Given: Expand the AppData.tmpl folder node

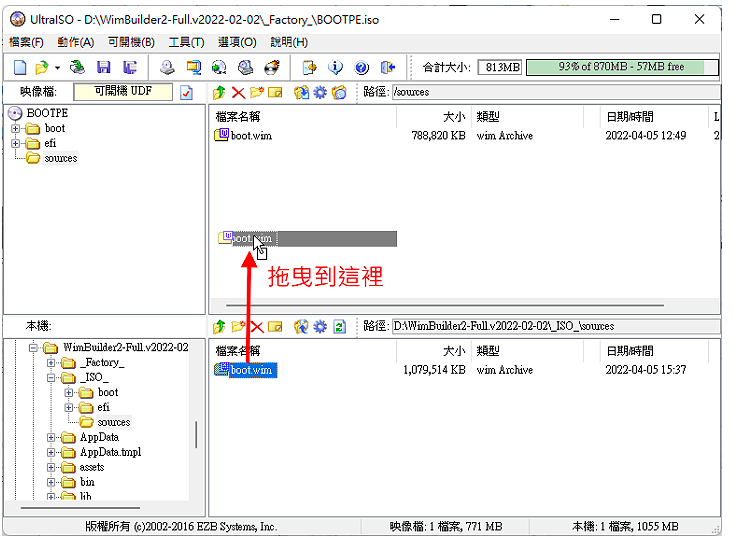Looking at the screenshot, I should tap(51, 453).
